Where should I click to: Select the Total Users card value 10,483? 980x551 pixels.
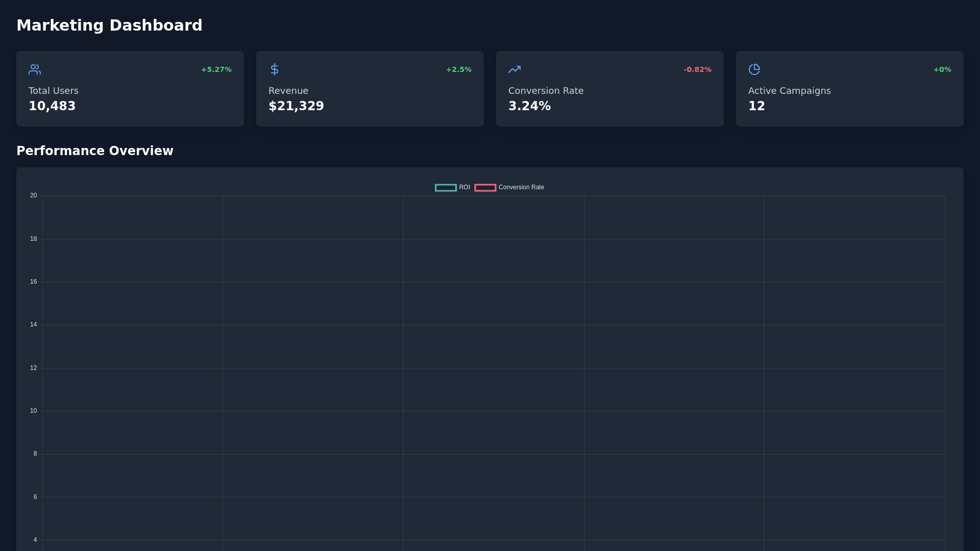(x=52, y=106)
